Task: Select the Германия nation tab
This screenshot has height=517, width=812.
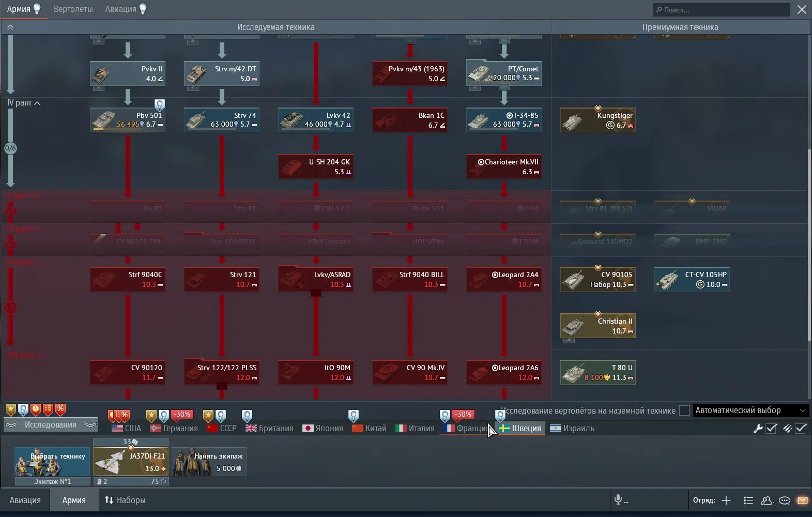Action: tap(174, 429)
